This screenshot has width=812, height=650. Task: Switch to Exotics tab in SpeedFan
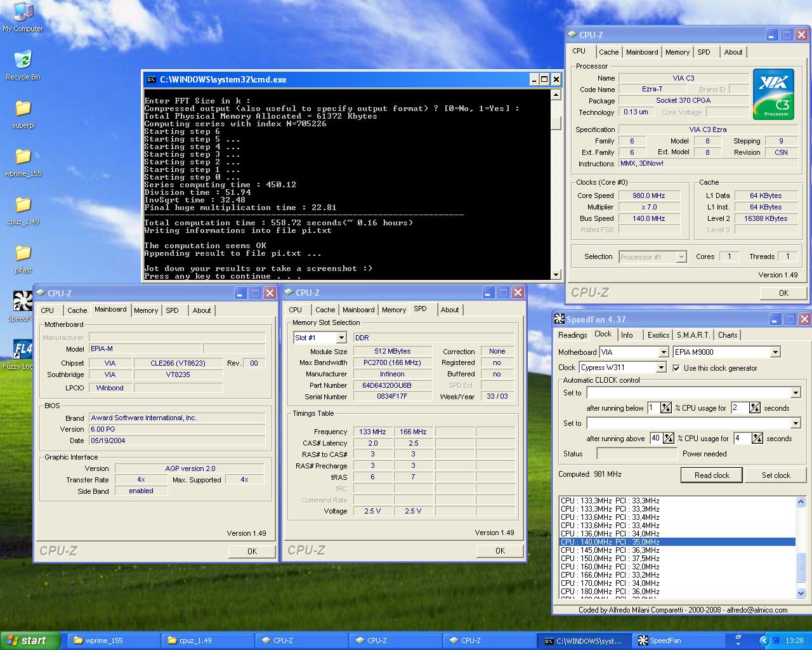pyautogui.click(x=658, y=335)
